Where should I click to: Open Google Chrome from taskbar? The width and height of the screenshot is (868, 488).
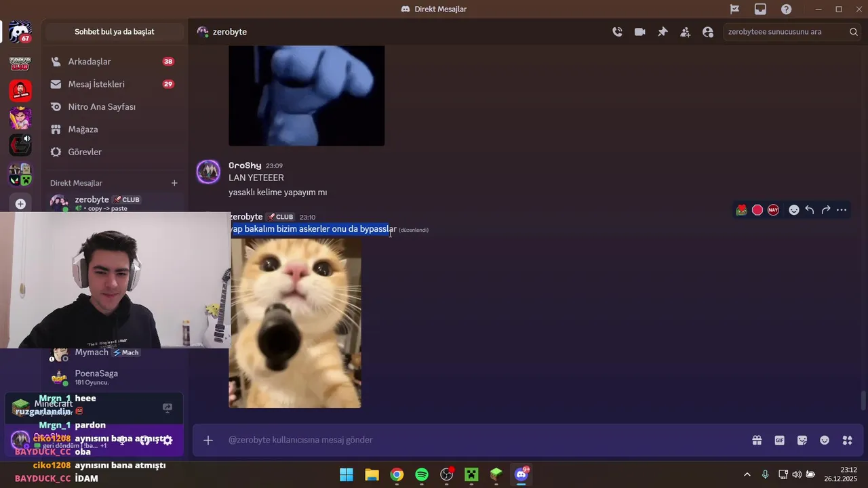pyautogui.click(x=397, y=474)
